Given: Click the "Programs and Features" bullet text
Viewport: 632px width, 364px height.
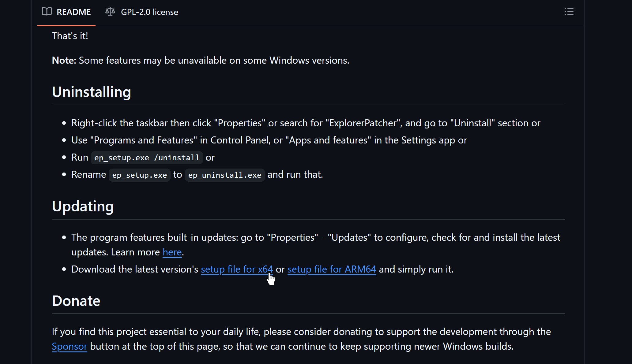Looking at the screenshot, I should 269,140.
